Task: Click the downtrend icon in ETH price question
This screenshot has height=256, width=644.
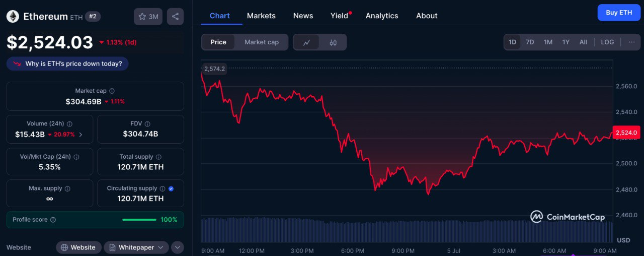Action: click(17, 64)
